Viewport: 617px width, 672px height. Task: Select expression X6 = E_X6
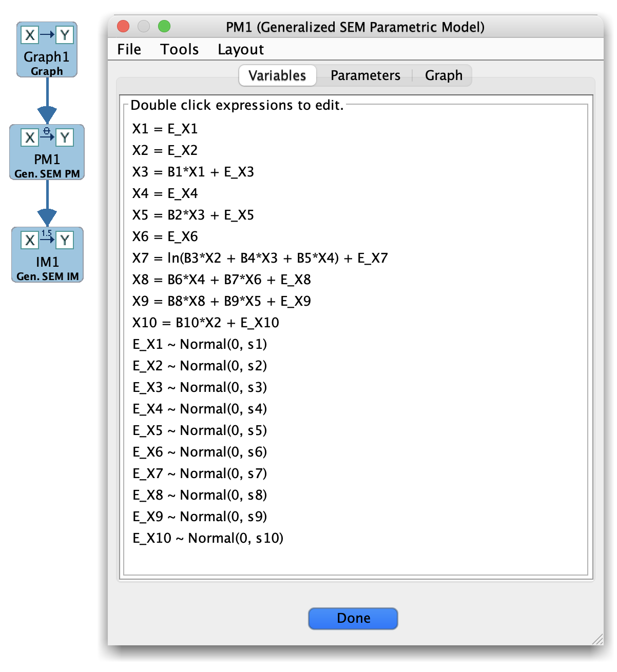pos(165,236)
